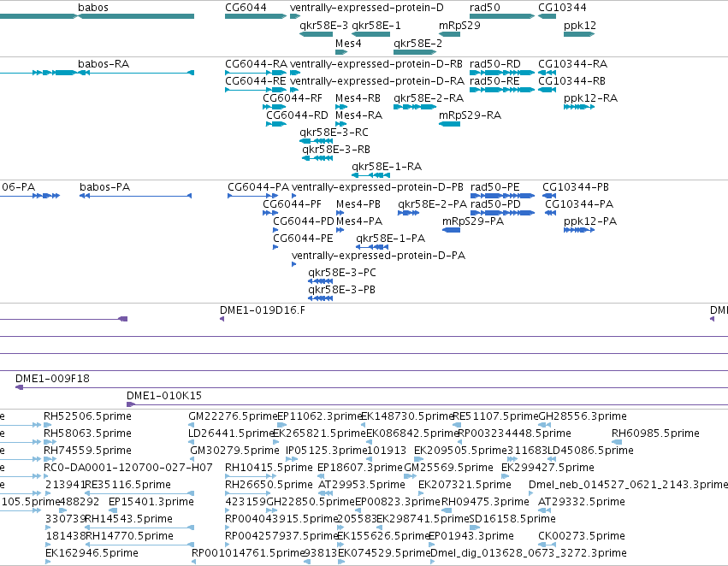
Task: Select the Mes4 gene label
Action: pyautogui.click(x=348, y=43)
